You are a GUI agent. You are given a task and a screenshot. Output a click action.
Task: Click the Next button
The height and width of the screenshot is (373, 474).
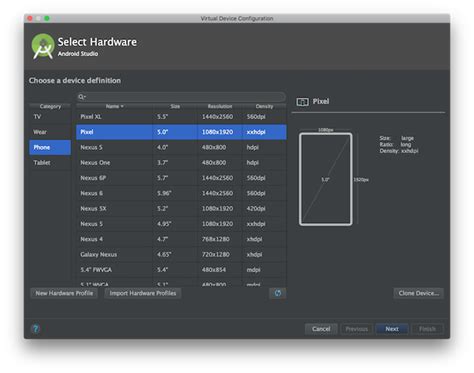pos(392,329)
